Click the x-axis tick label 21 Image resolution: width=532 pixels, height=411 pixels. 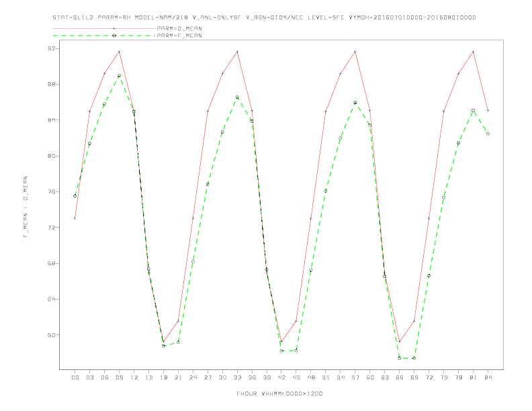(178, 377)
